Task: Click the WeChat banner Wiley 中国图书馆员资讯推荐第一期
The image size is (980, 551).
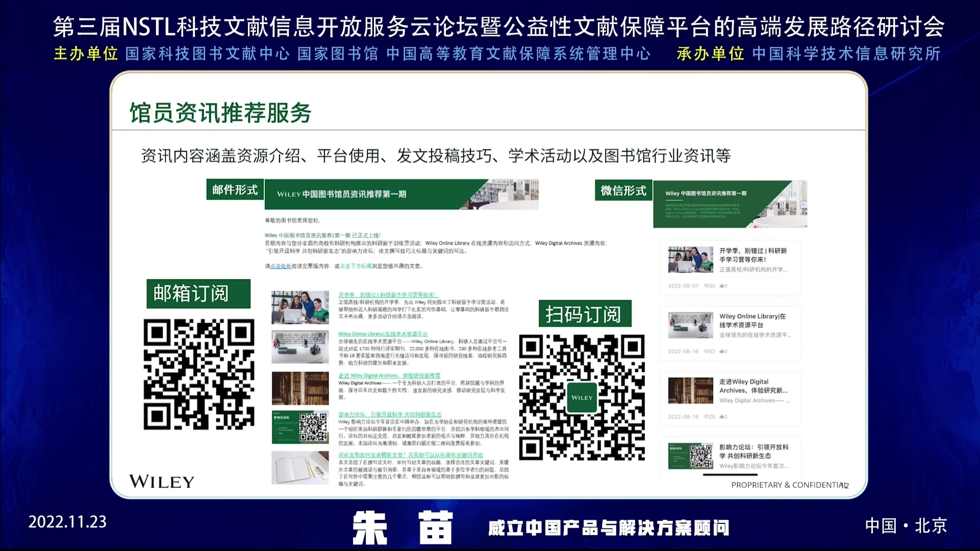Action: point(730,204)
